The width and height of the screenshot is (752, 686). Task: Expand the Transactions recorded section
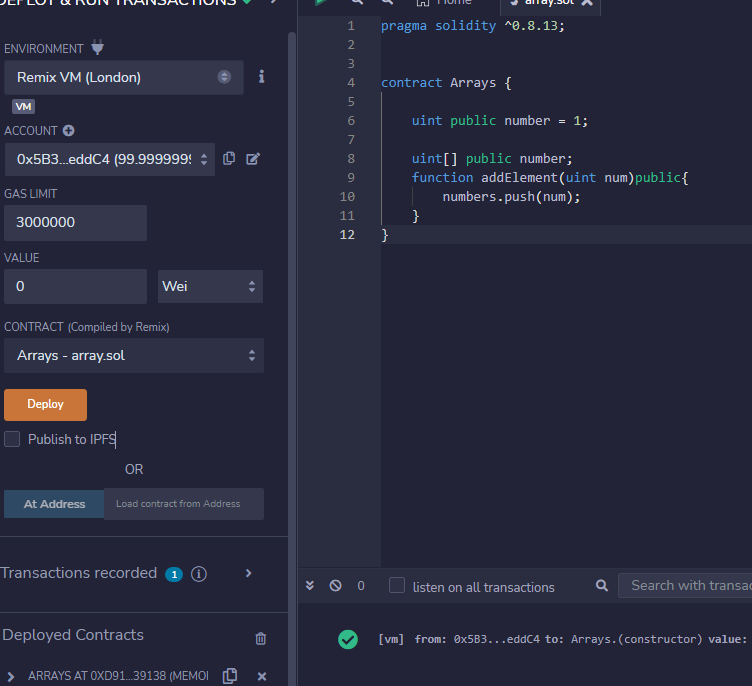[x=248, y=573]
